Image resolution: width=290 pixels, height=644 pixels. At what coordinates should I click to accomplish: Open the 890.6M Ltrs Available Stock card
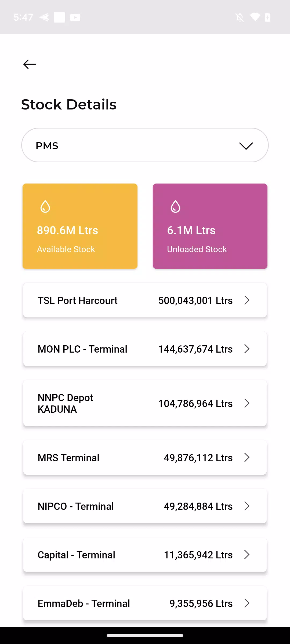tap(80, 226)
